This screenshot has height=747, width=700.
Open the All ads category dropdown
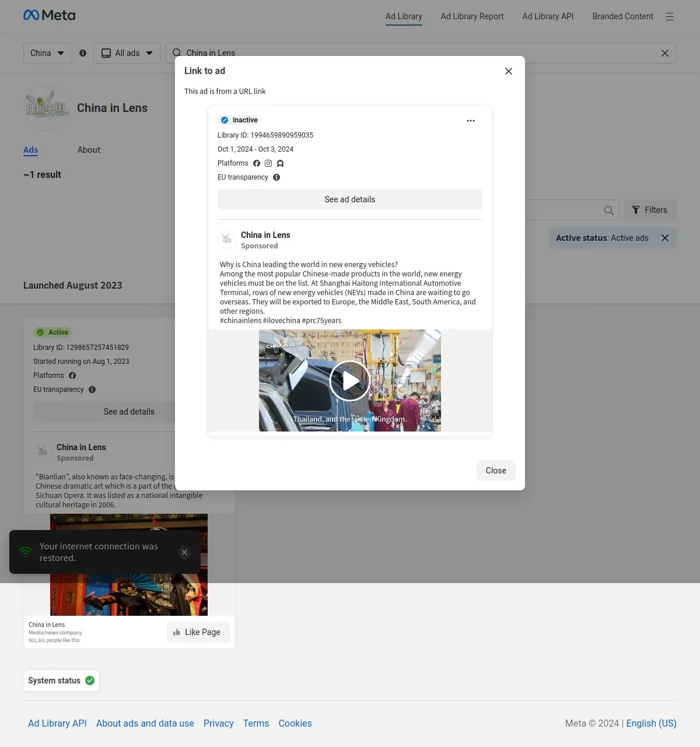click(127, 53)
